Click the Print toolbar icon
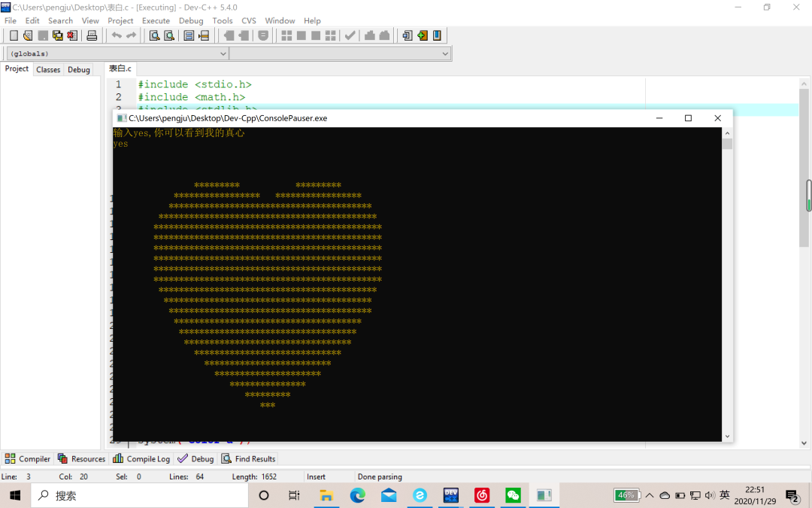812x508 pixels. coord(92,35)
